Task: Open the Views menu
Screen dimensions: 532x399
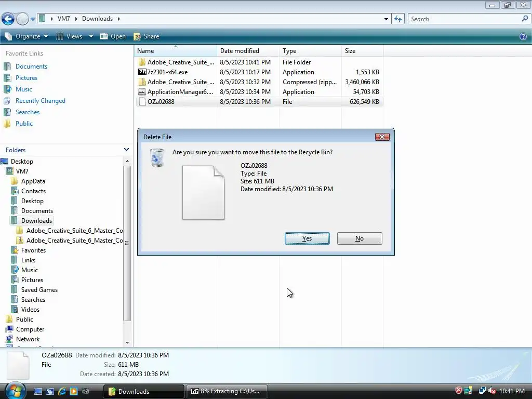Action: (x=69, y=36)
